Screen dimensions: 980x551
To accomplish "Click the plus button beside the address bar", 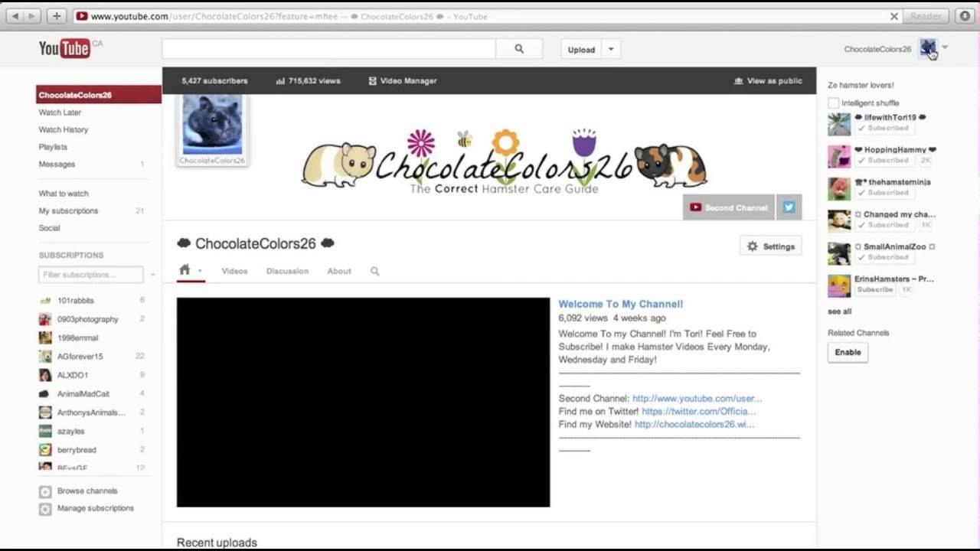I will click(x=57, y=16).
